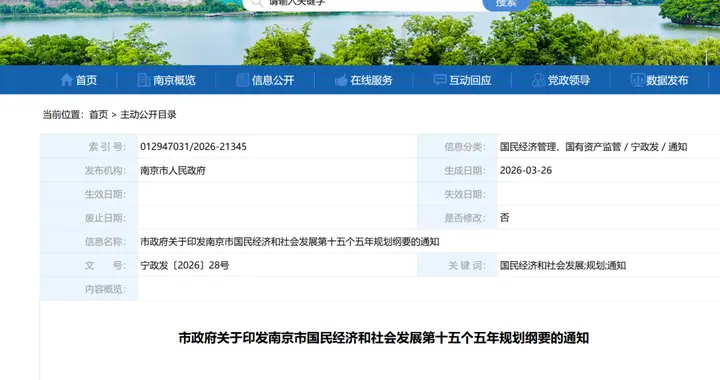Viewport: 720px width, 380px height.
Task: Click the 生效日期 field label
Action: tap(105, 194)
